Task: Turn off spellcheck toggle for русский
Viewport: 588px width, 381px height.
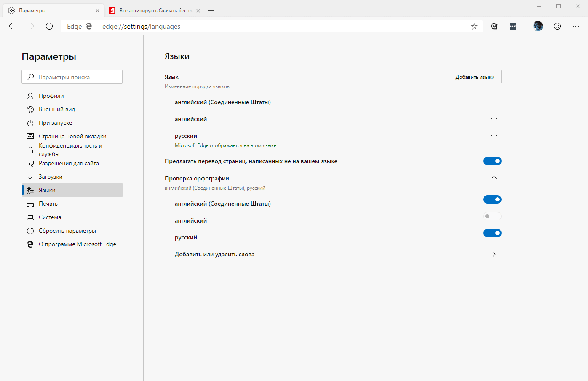Action: tap(492, 233)
